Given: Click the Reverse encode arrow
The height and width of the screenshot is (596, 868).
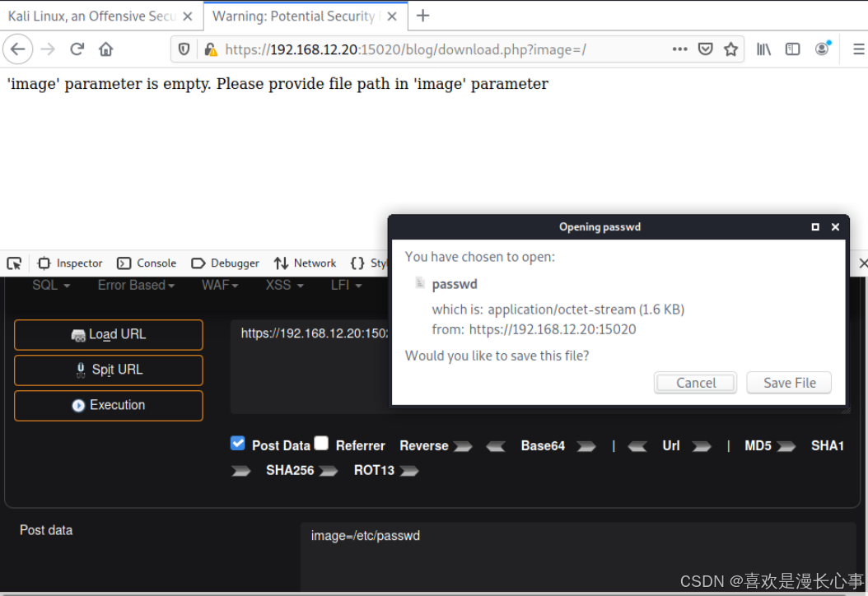Looking at the screenshot, I should pos(463,446).
